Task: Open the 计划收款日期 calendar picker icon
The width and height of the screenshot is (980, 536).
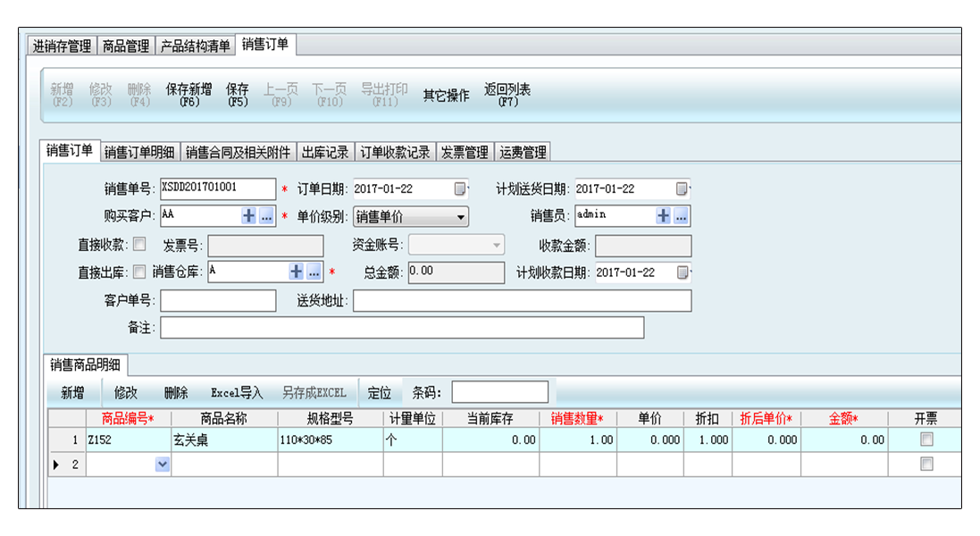Action: pyautogui.click(x=683, y=272)
